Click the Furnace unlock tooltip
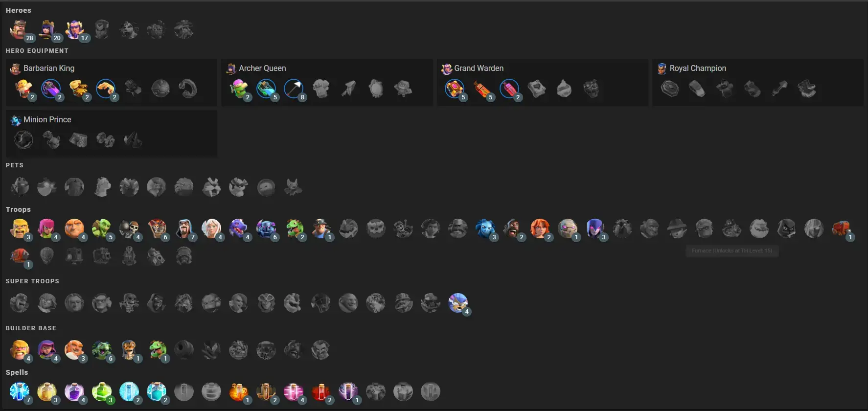The image size is (868, 411). point(732,251)
